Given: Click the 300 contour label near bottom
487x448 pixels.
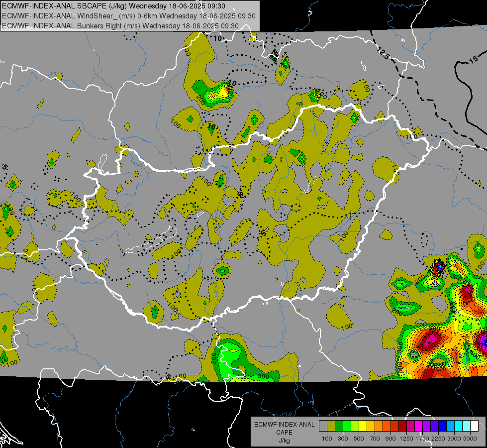Looking at the screenshot, I should [x=263, y=376].
